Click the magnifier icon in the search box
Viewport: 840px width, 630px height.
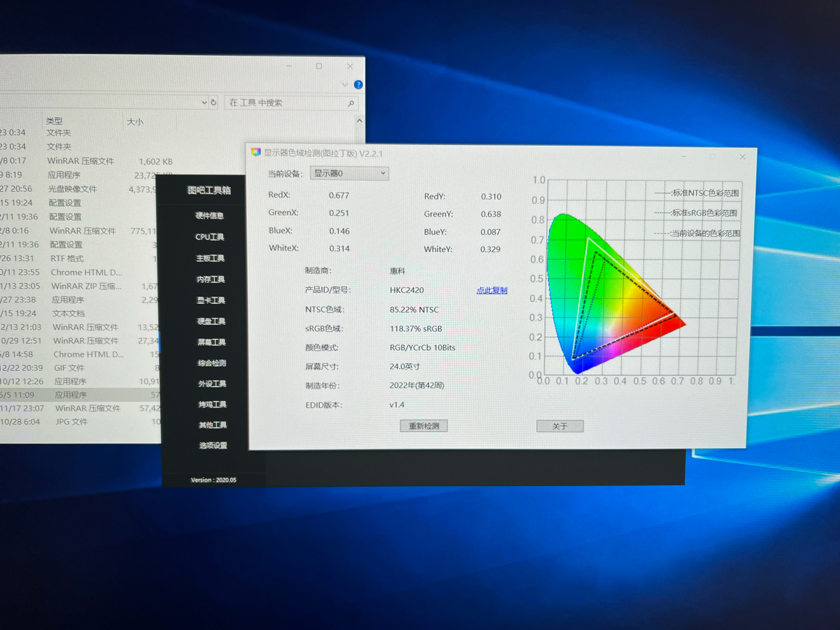(x=351, y=103)
